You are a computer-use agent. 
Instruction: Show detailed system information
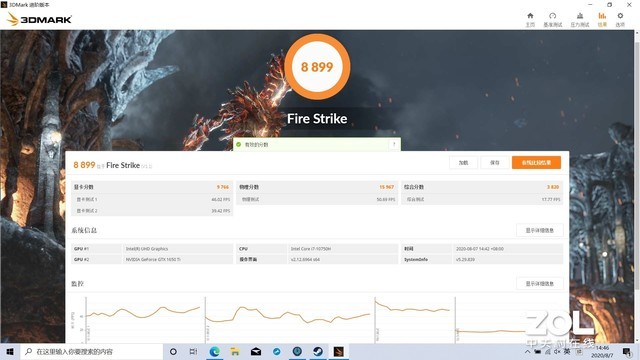tap(540, 230)
